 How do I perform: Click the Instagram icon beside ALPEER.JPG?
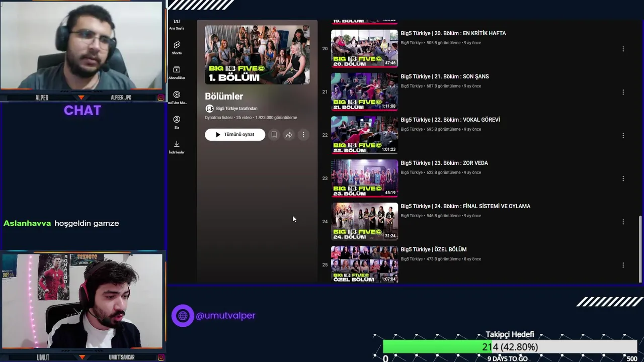click(x=161, y=98)
